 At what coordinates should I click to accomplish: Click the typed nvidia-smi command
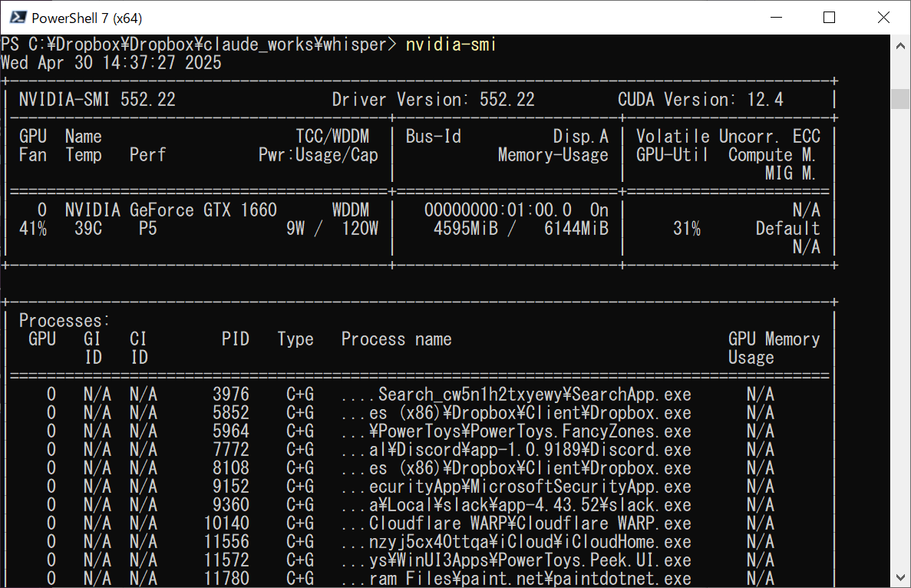click(x=451, y=45)
